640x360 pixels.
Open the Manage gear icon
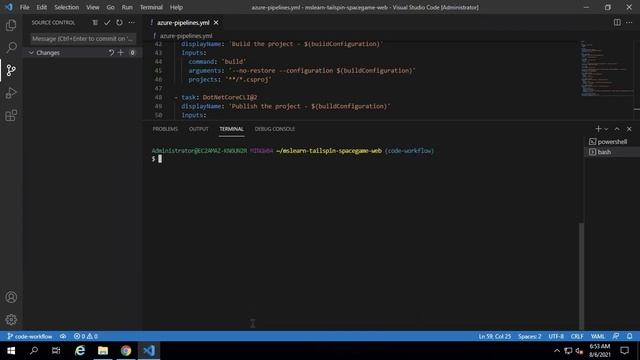pyautogui.click(x=11, y=320)
